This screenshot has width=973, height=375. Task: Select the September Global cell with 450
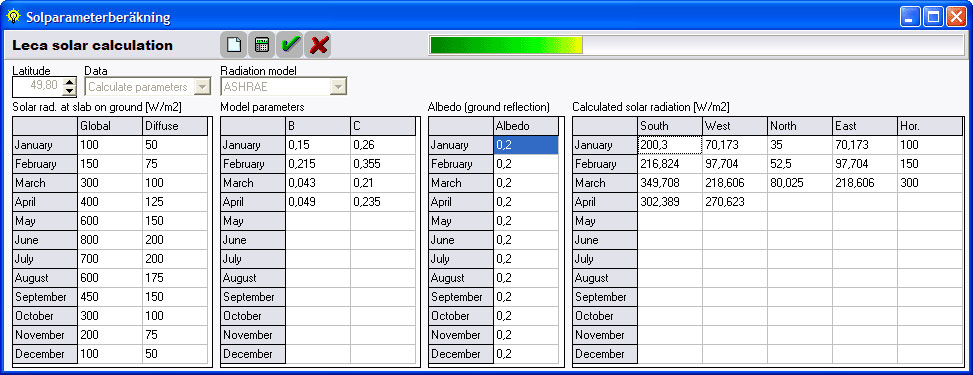coord(110,297)
